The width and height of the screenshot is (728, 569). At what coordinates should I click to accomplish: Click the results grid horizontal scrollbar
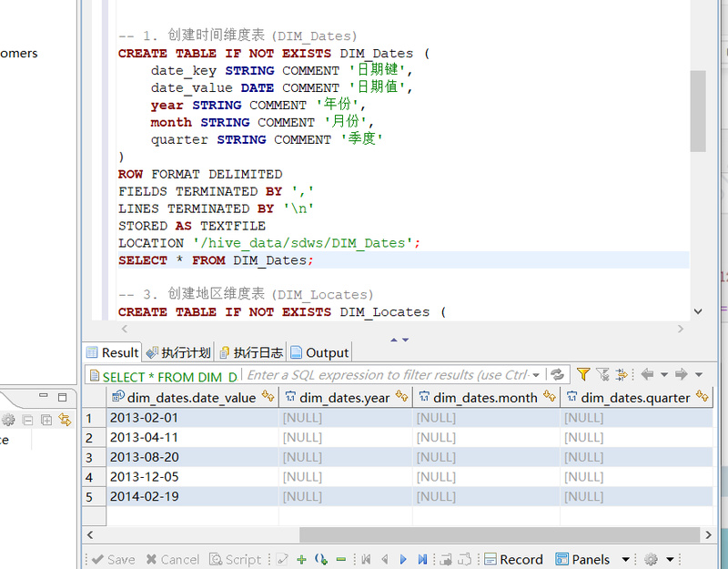click(499, 534)
